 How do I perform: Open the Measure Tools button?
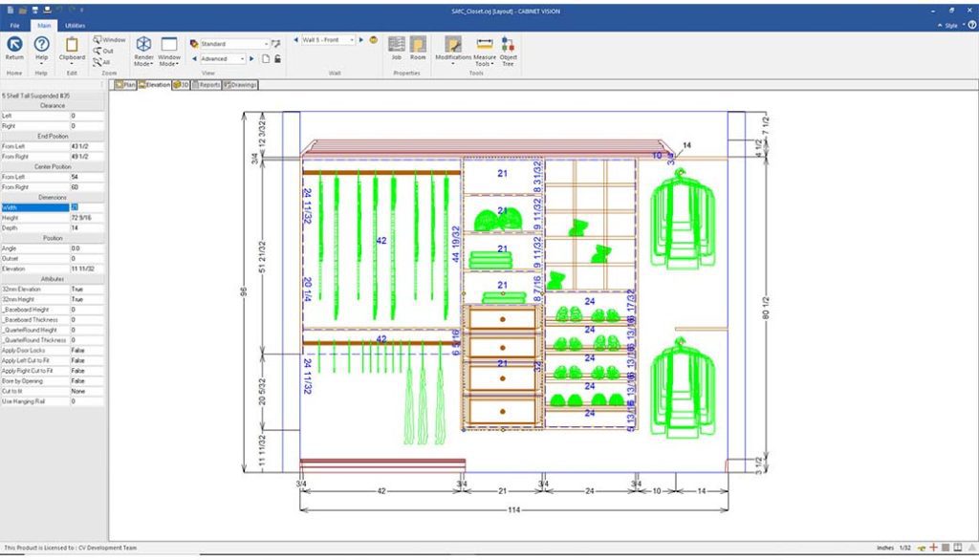click(x=483, y=50)
